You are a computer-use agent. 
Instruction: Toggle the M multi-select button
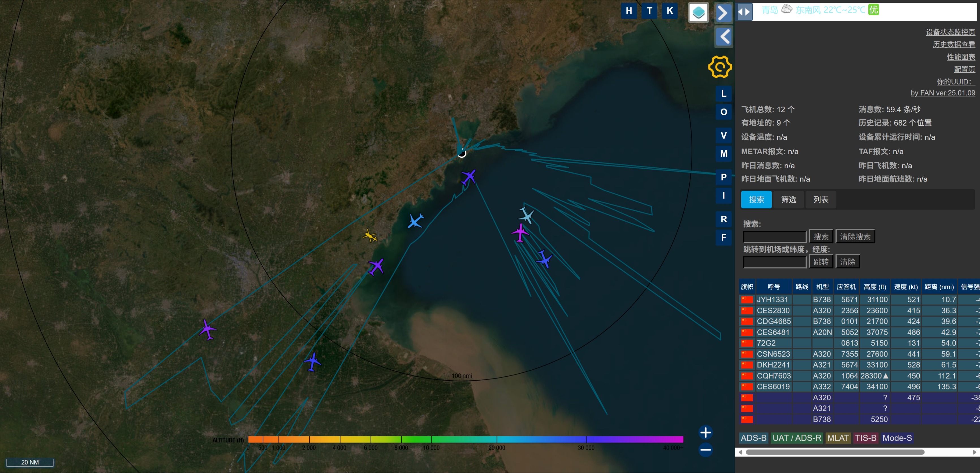(723, 154)
